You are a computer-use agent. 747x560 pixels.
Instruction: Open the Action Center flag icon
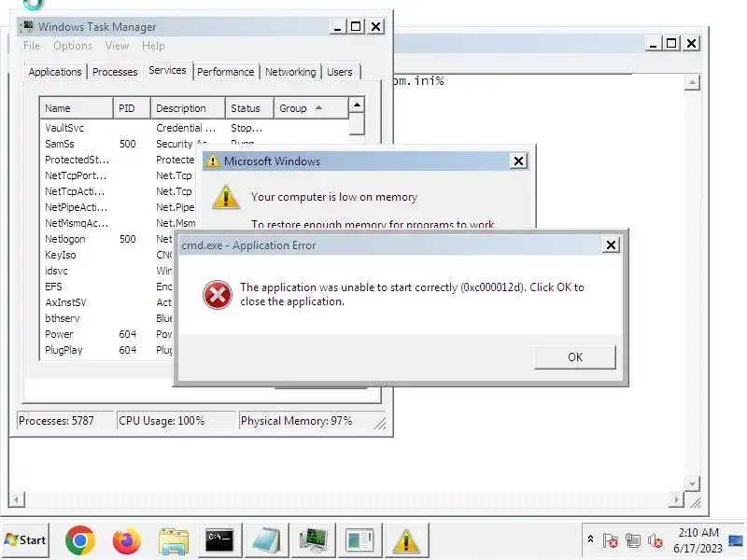point(610,540)
